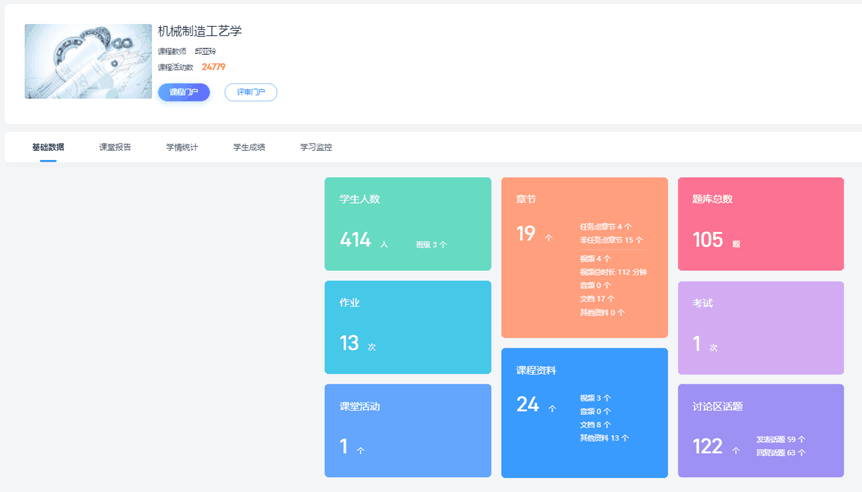The image size is (862, 492).
Task: Switch to the 课堂报告 tab
Action: coord(115,147)
